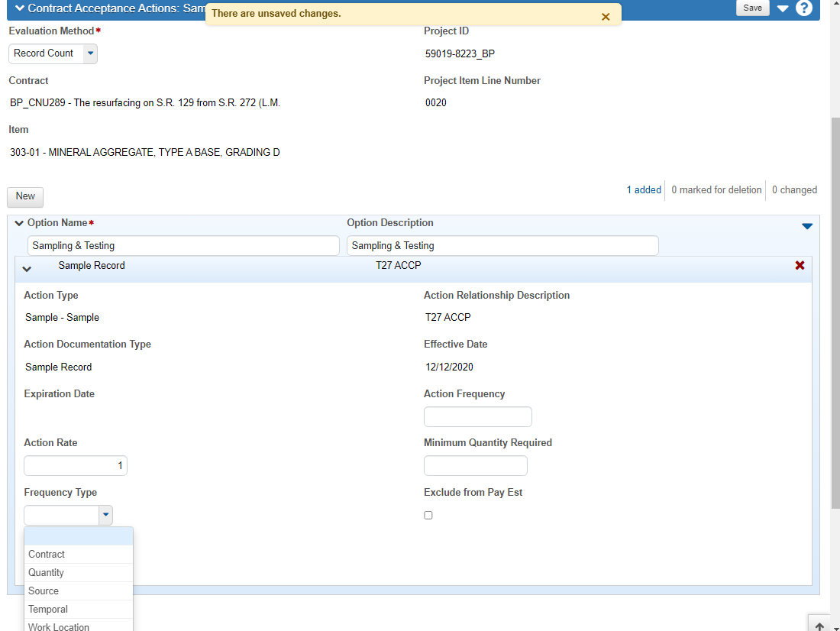The image size is (840, 631).
Task: Open the Evaluation Method dropdown
Action: click(x=90, y=53)
